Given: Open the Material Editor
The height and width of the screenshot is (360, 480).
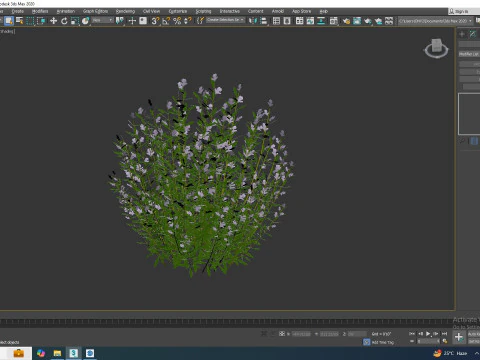Looking at the screenshot, I should pos(334,21).
